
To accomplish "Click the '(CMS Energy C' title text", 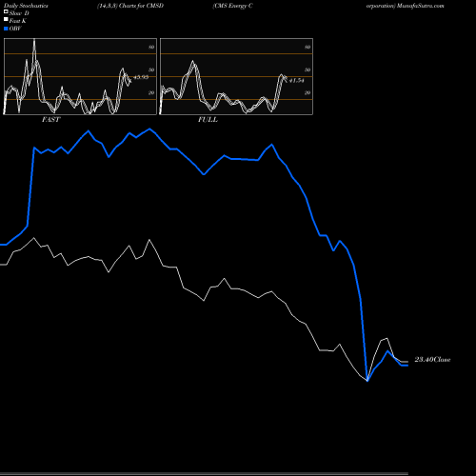I will 232,6.
